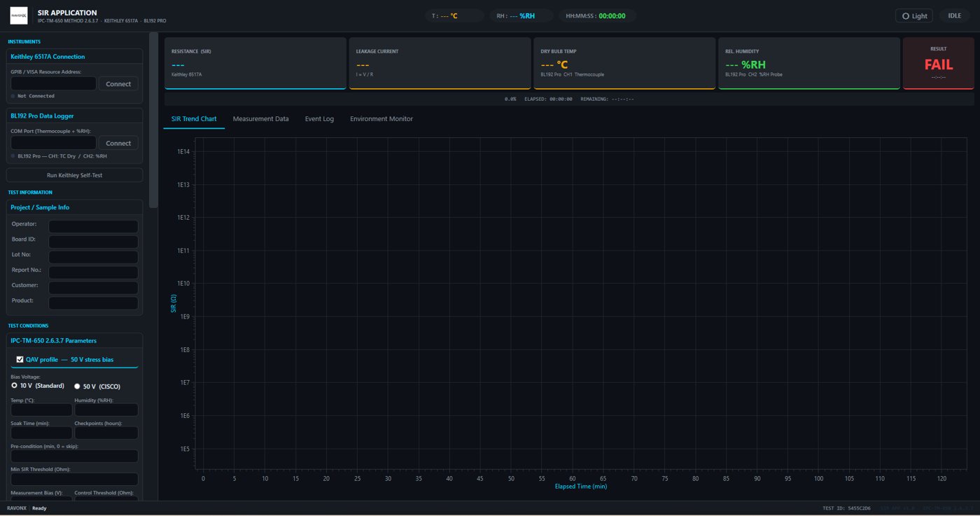Click the Checkpoints (hours) field
The image size is (980, 516).
click(x=106, y=433)
